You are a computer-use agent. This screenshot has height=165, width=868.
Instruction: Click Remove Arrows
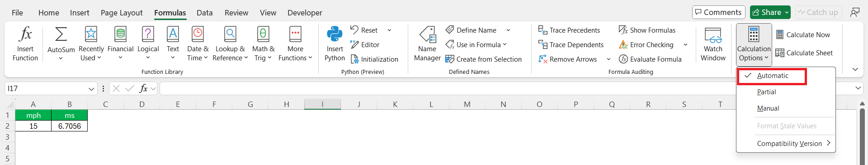568,59
